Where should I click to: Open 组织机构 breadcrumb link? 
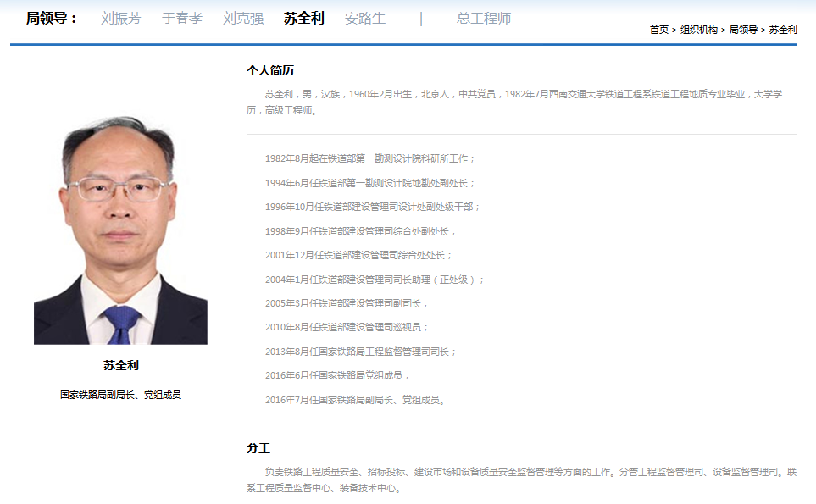click(x=698, y=30)
